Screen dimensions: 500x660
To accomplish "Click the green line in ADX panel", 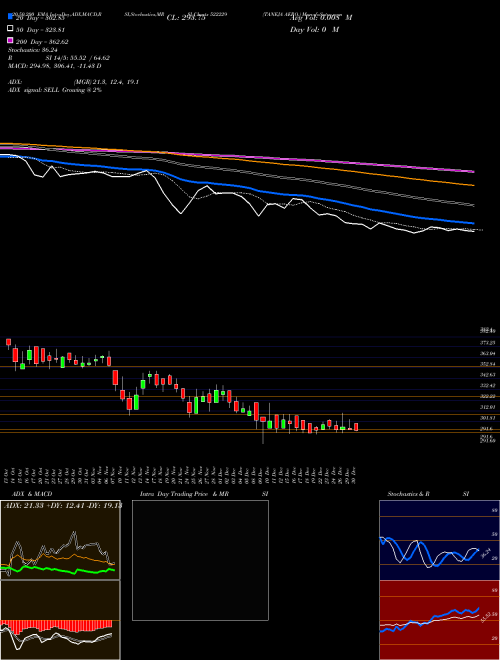I will 57,570.
